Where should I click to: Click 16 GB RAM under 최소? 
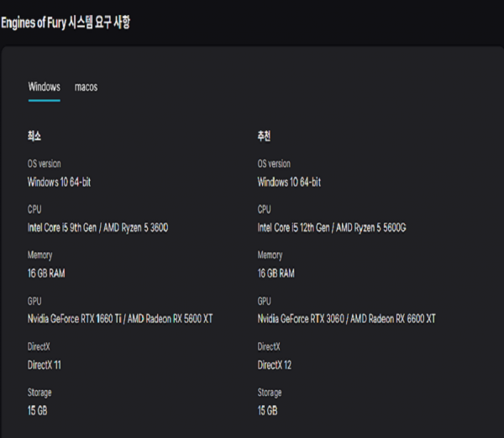coord(46,273)
